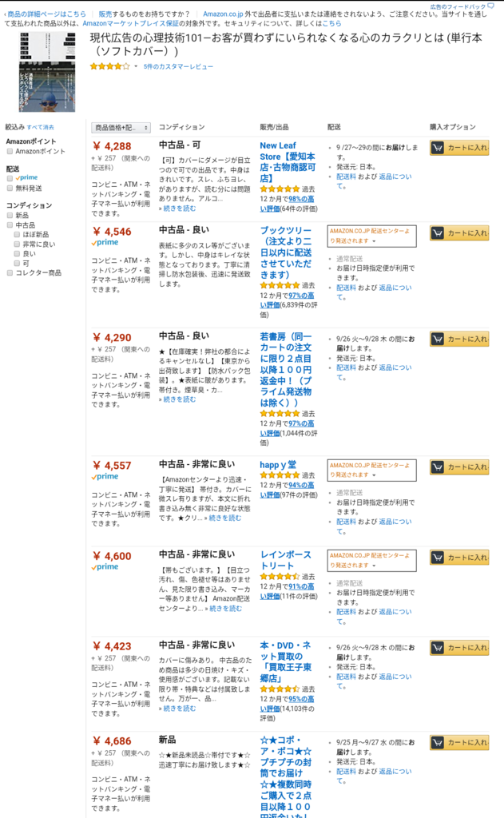Screen dimensions: 504x818
Task: Click prime logo under ¥4,546 price
Action: click(x=105, y=243)
